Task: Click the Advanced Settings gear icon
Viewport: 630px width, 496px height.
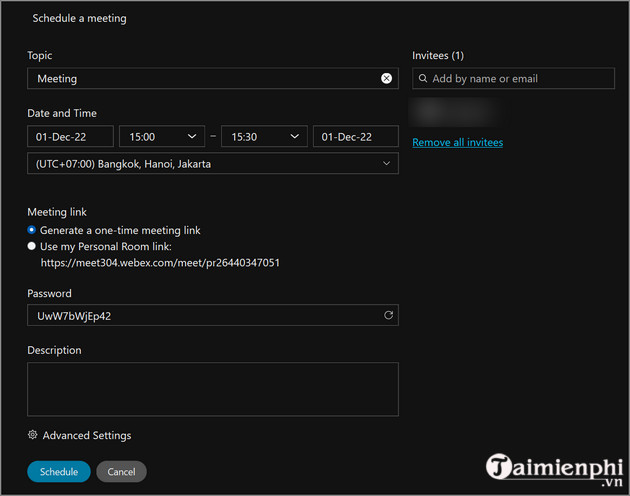Action: point(33,435)
